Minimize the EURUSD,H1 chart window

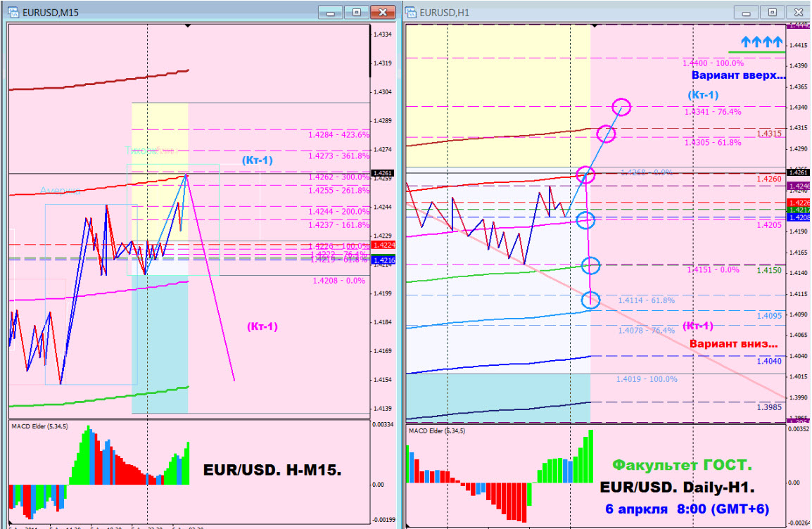[747, 13]
